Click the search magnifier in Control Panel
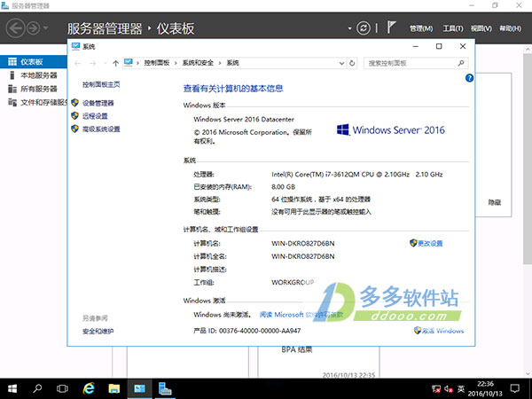Viewport: 532px width, 399px height. 461,63
